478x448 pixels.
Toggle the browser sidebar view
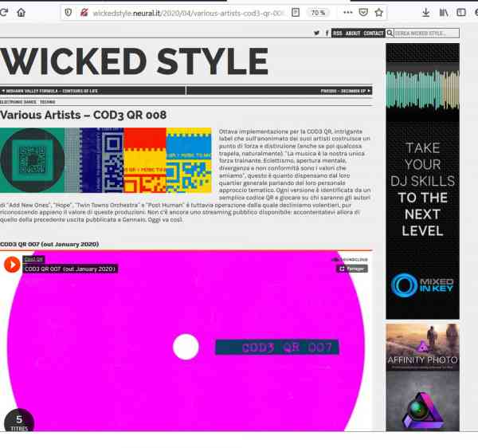(x=460, y=13)
